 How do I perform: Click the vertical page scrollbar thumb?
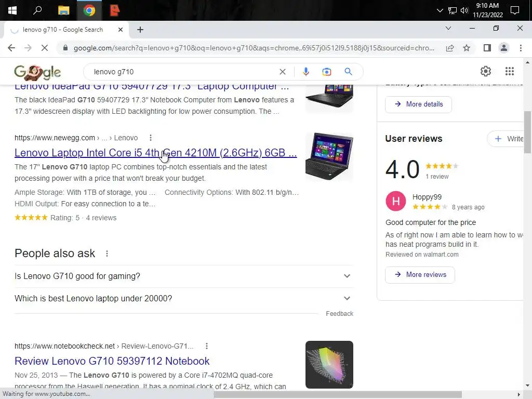(x=527, y=132)
